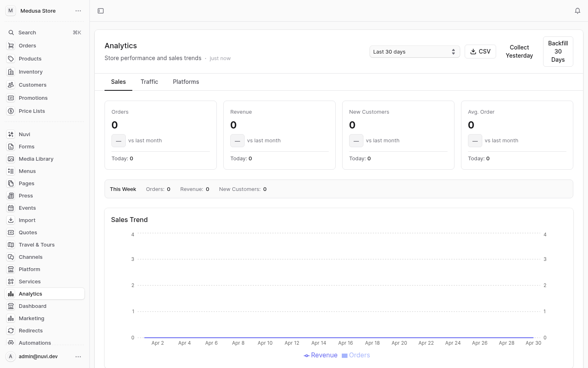Open the Channels chat icon
The image size is (588, 368).
[11, 257]
